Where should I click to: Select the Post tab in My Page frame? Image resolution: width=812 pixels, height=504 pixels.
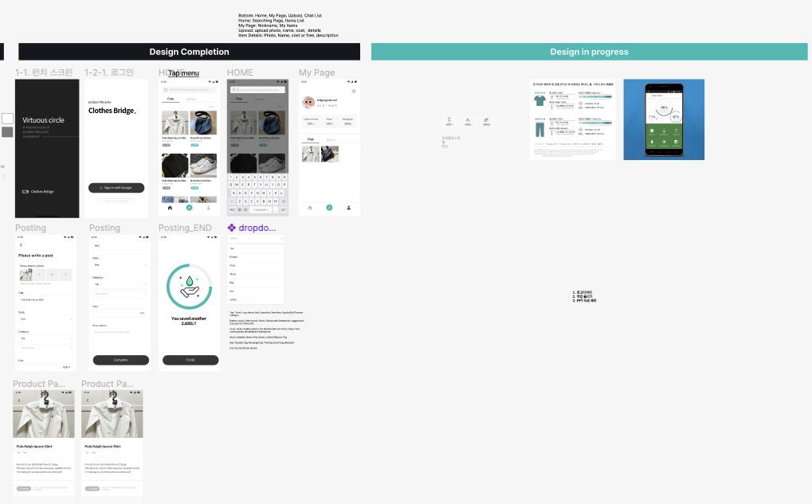coord(311,139)
